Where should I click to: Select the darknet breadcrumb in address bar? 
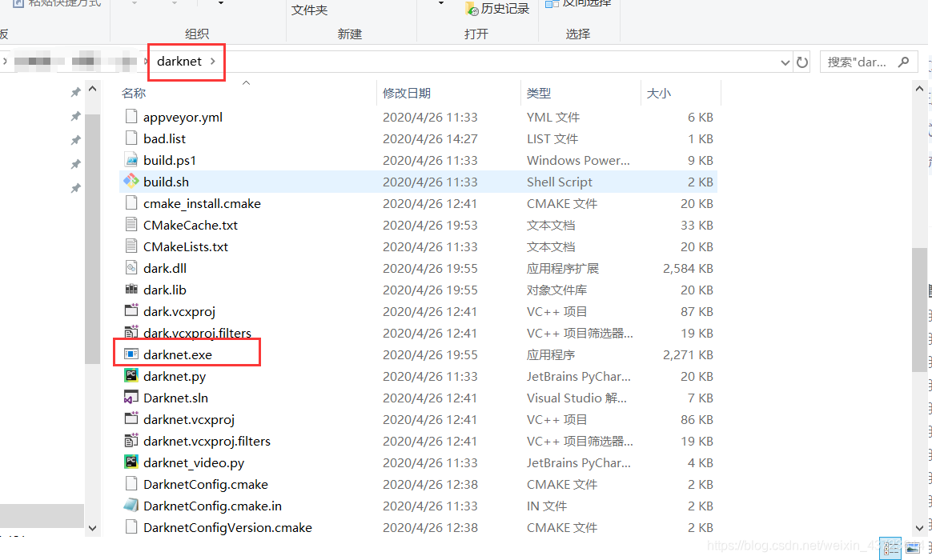click(179, 61)
